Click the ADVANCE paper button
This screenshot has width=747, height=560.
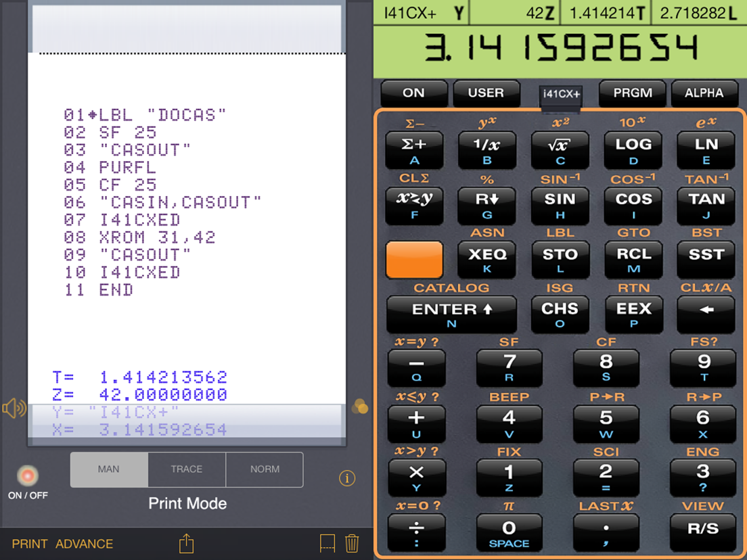[x=85, y=544]
